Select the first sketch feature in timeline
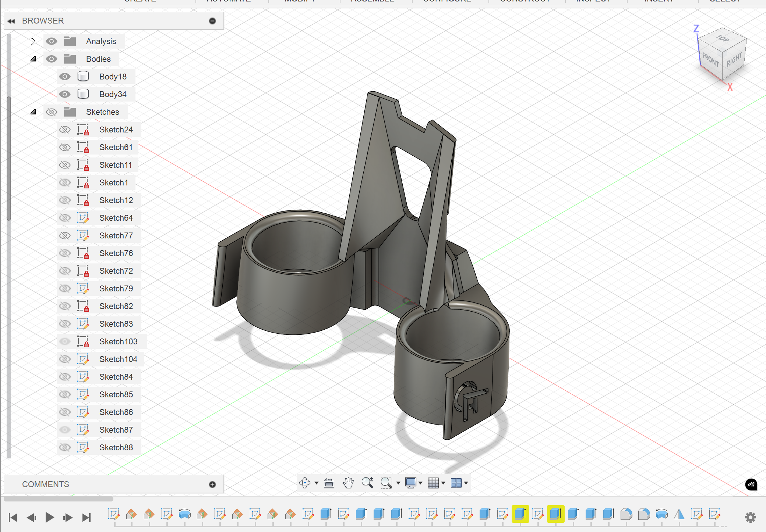766x532 pixels. coord(114,514)
